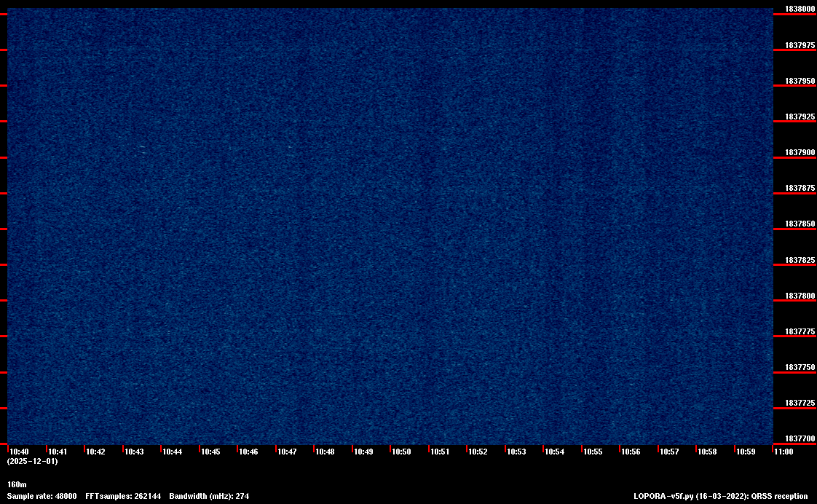Image resolution: width=817 pixels, height=504 pixels.
Task: Click the Sample rate: 48000 text
Action: point(42,496)
